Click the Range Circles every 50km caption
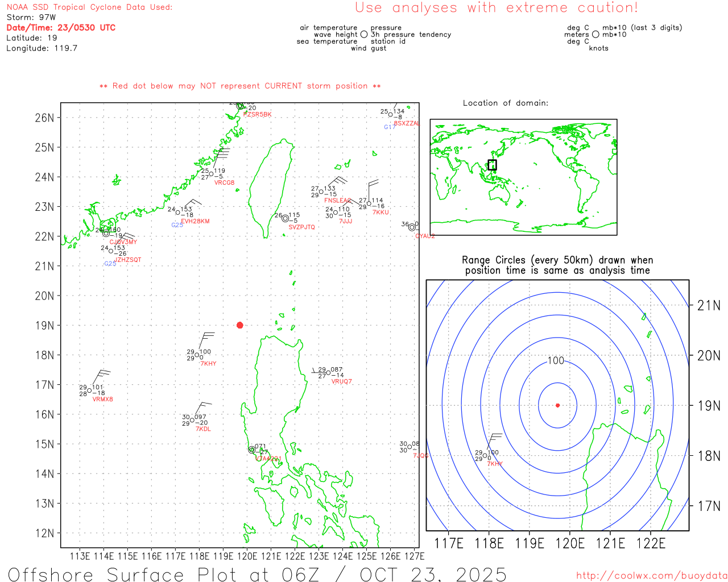728x582 pixels. (557, 265)
